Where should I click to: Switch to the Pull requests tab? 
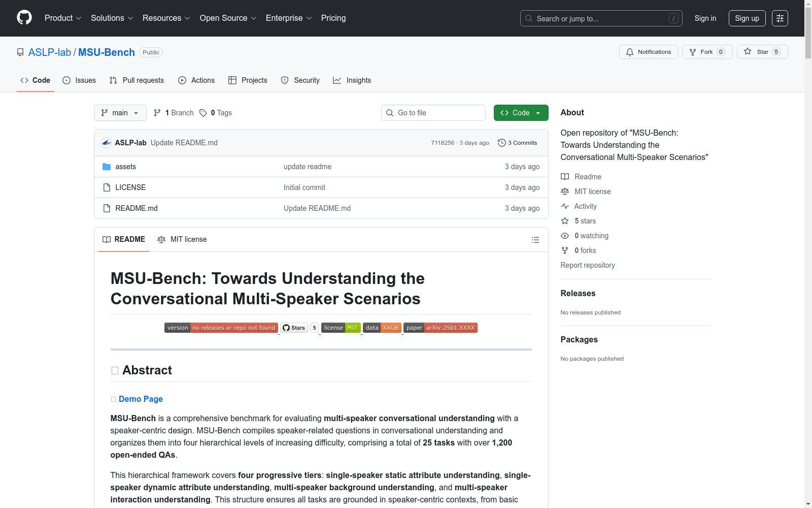pyautogui.click(x=137, y=80)
